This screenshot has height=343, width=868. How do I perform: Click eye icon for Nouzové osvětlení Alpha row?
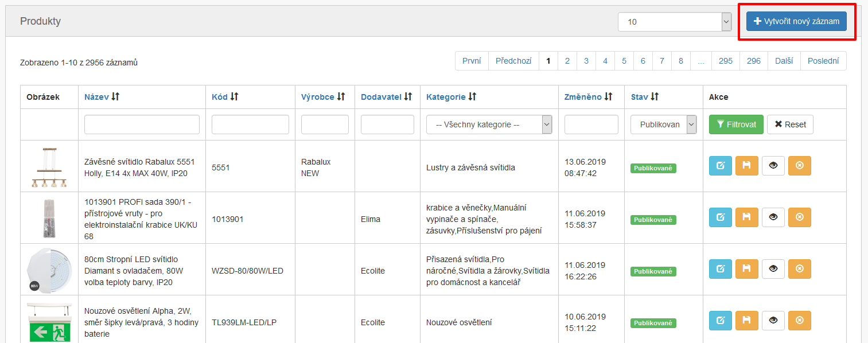(x=773, y=321)
